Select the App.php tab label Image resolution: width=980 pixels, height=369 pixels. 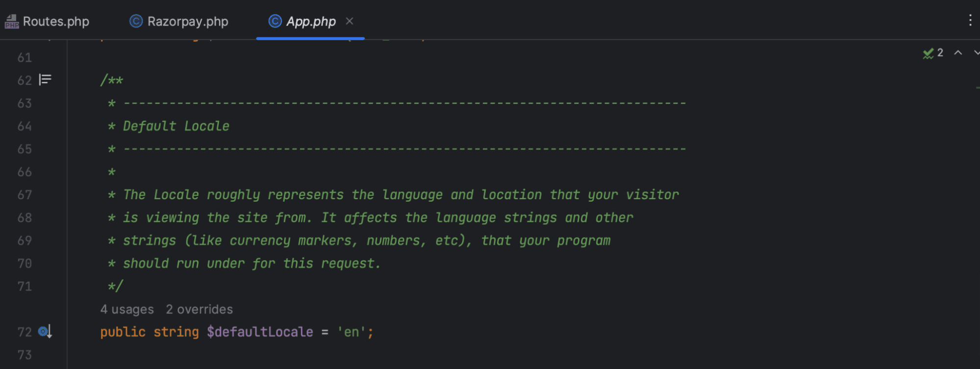pyautogui.click(x=310, y=22)
